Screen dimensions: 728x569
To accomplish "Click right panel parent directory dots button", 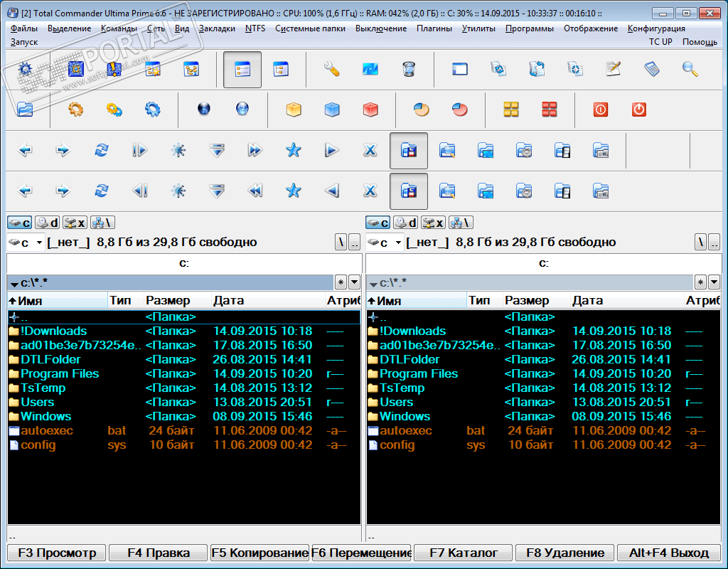I will pyautogui.click(x=714, y=242).
